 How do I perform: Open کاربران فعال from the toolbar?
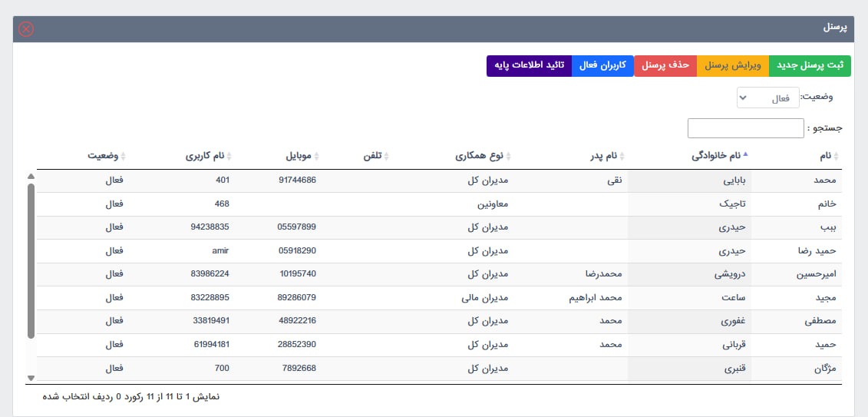click(602, 65)
